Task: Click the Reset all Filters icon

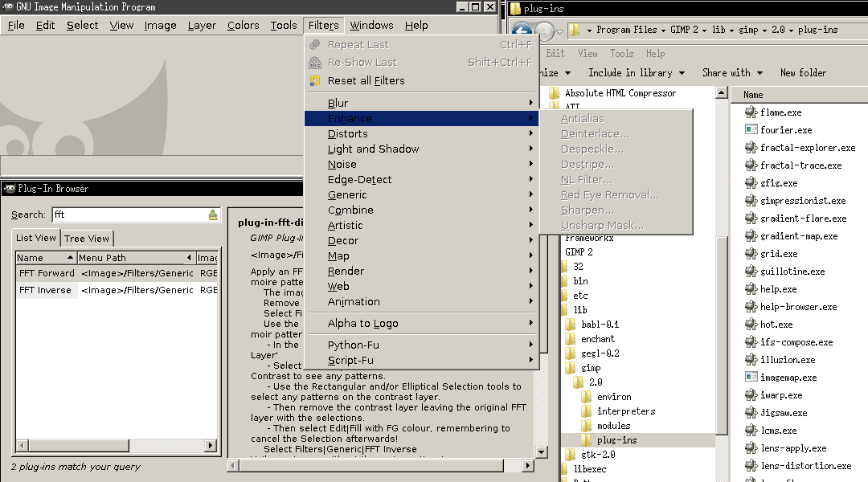Action: [315, 81]
